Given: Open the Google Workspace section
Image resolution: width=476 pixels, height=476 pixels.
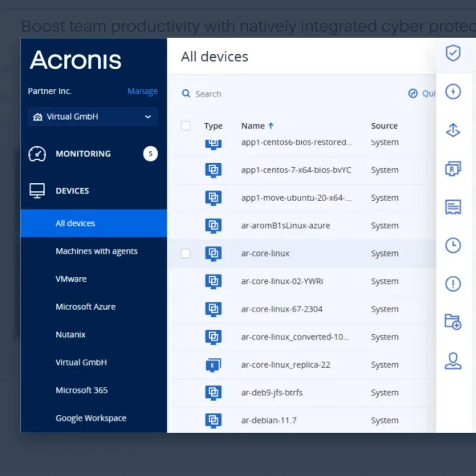Looking at the screenshot, I should [x=91, y=418].
